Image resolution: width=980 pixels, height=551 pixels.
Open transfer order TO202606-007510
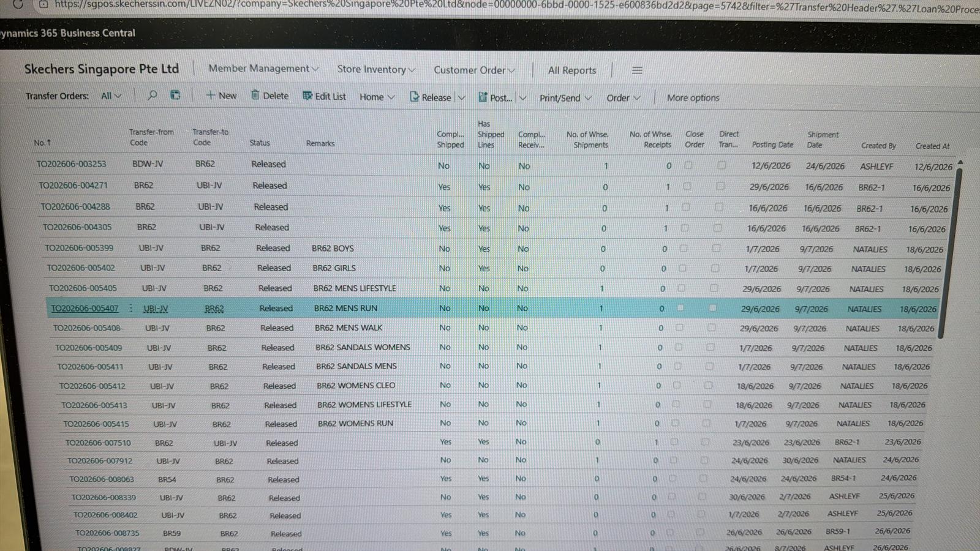click(x=98, y=443)
